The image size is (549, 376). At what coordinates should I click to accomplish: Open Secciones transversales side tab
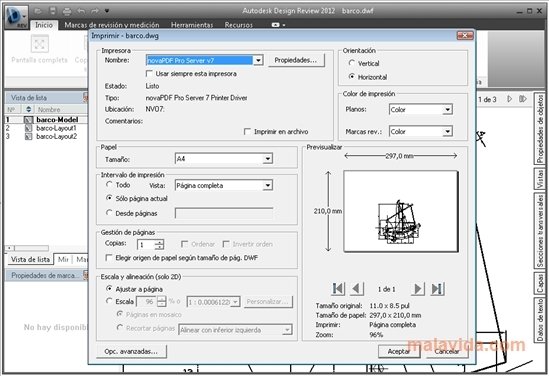pos(540,231)
